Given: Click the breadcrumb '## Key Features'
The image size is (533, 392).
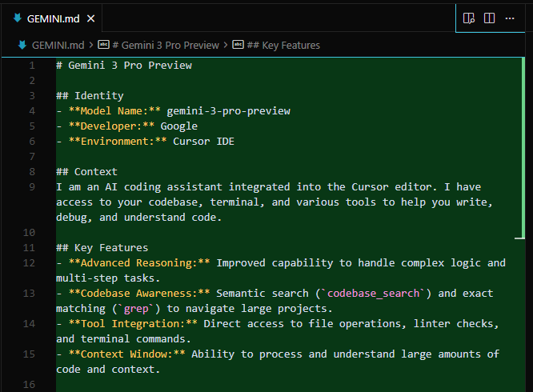Looking at the screenshot, I should coord(283,45).
